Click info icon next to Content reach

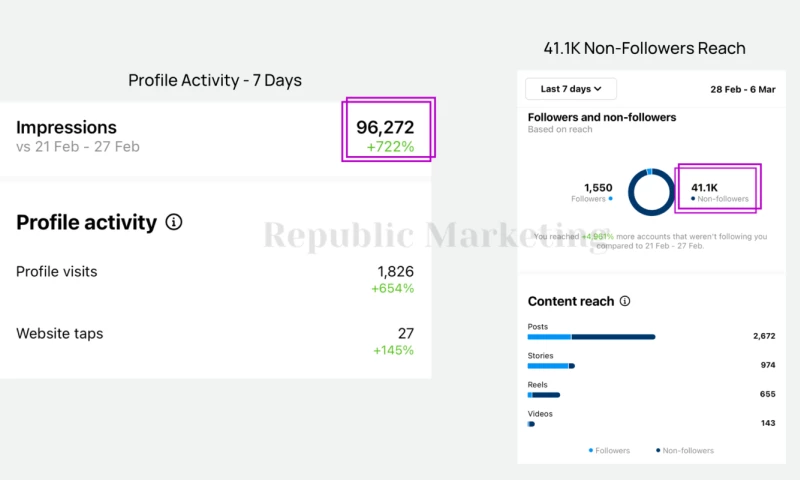coord(625,301)
